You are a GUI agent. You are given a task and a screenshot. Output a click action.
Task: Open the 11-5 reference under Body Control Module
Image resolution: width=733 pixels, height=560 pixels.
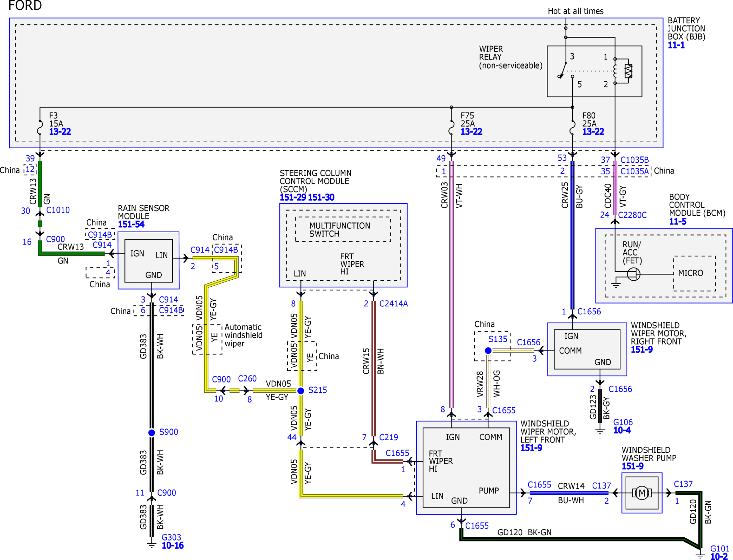pos(678,222)
